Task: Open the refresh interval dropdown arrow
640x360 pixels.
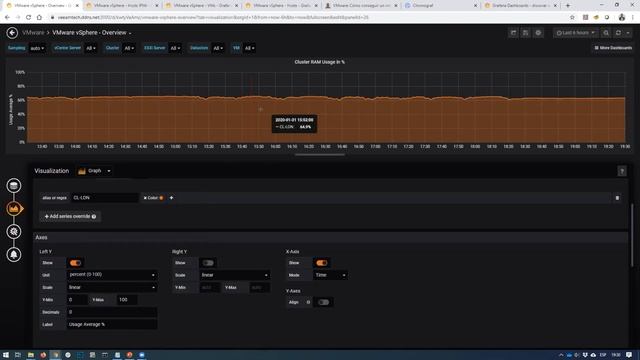Action: point(628,33)
